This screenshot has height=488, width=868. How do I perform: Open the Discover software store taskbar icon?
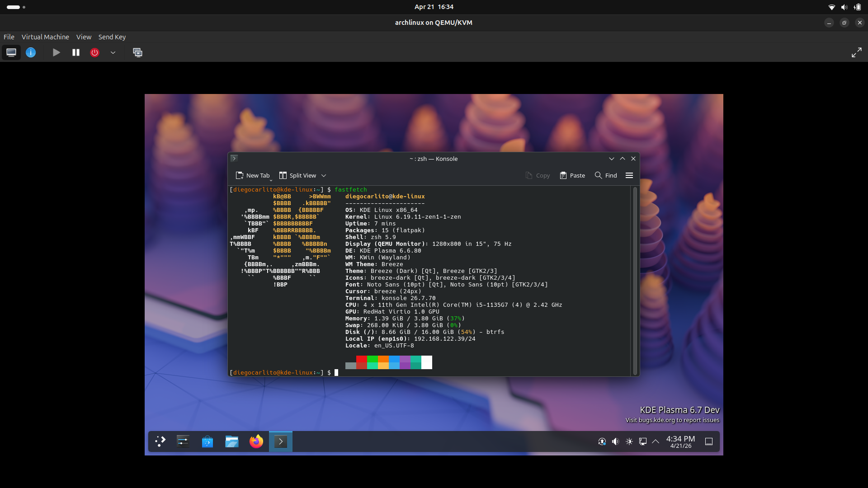coord(208,441)
